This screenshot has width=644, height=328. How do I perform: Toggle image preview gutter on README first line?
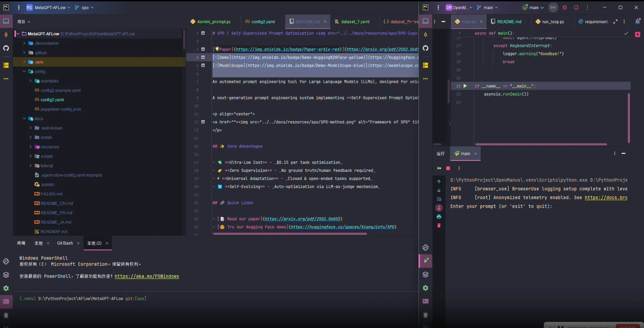pos(203,33)
